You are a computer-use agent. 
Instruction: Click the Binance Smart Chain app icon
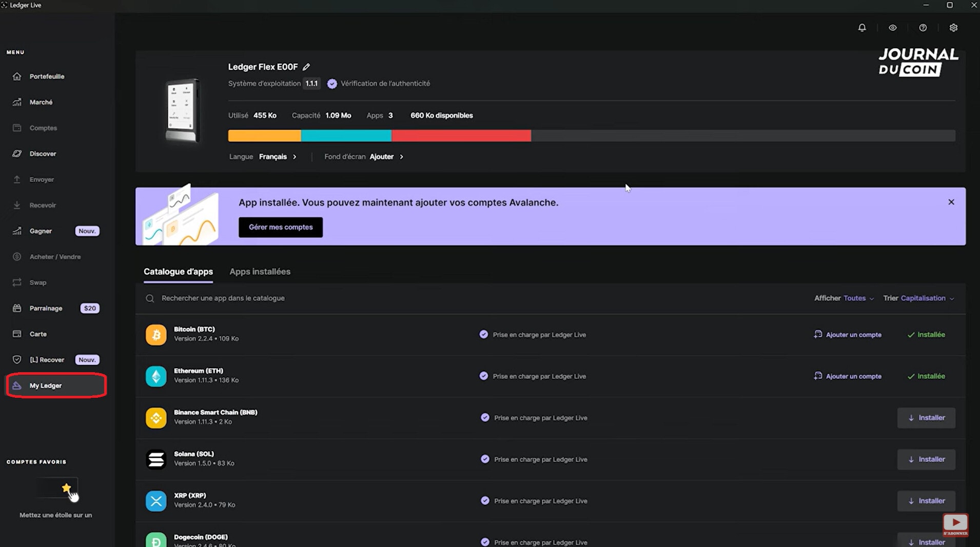[156, 418]
